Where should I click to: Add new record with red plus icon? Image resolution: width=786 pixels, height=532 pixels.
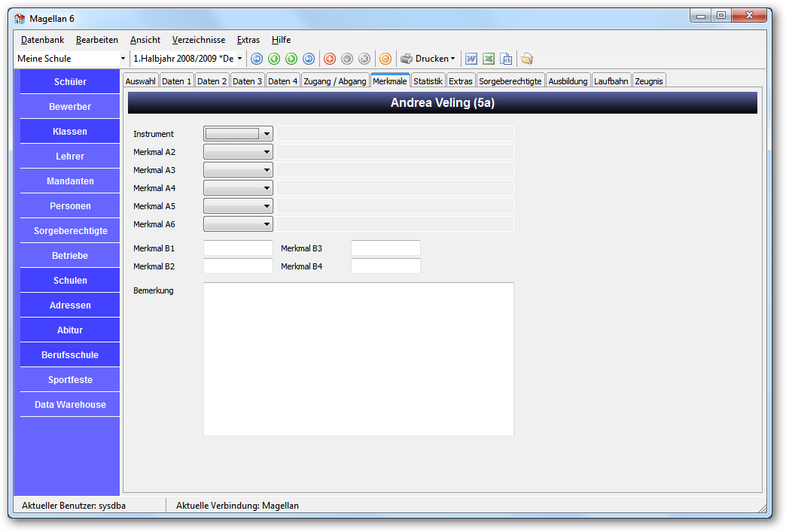330,59
